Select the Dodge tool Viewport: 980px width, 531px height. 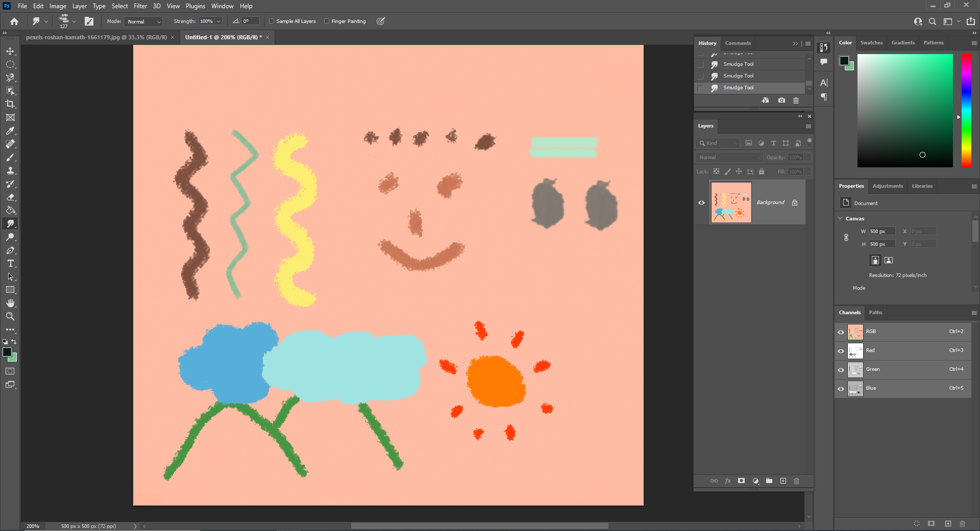pos(10,237)
